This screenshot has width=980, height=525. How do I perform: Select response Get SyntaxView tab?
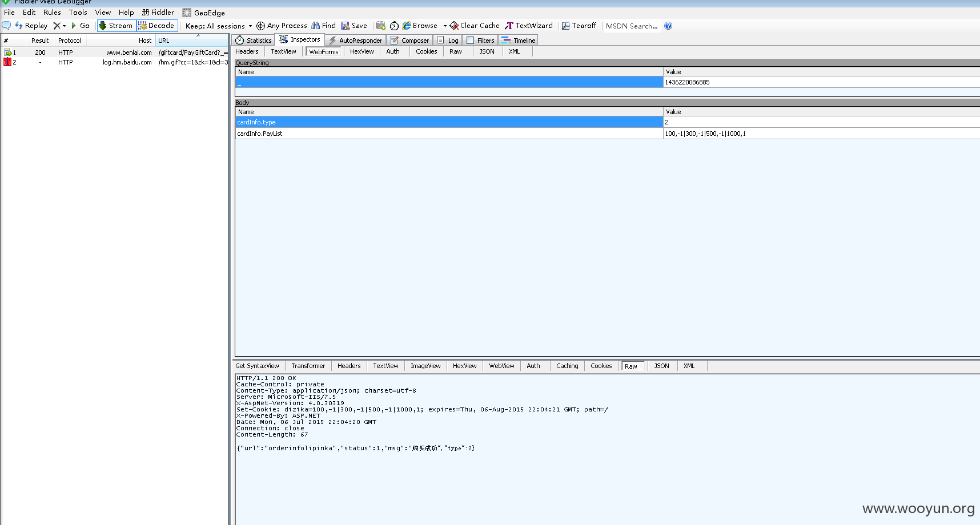257,366
